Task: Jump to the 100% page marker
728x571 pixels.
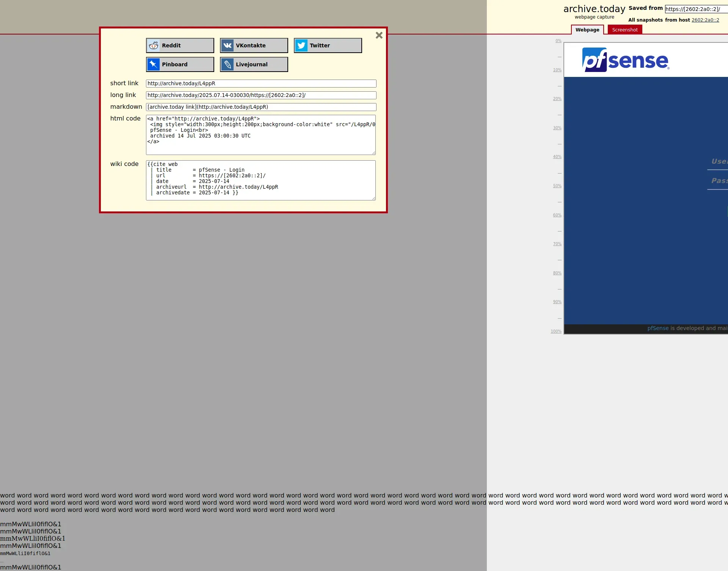Action: (x=556, y=332)
